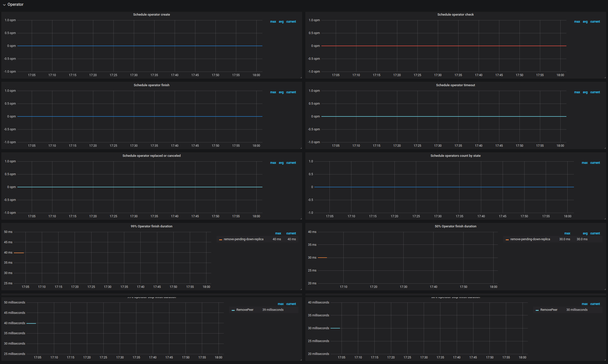Click orange color swatch in 99% finish duration legend
The image size is (608, 364).
tap(221, 239)
